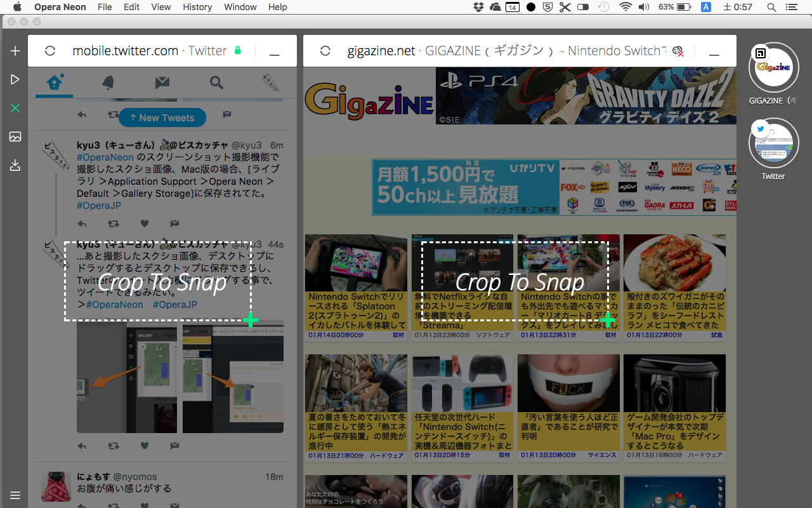This screenshot has width=812, height=508.
Task: Open the Dropbox menu bar icon
Action: pyautogui.click(x=479, y=7)
